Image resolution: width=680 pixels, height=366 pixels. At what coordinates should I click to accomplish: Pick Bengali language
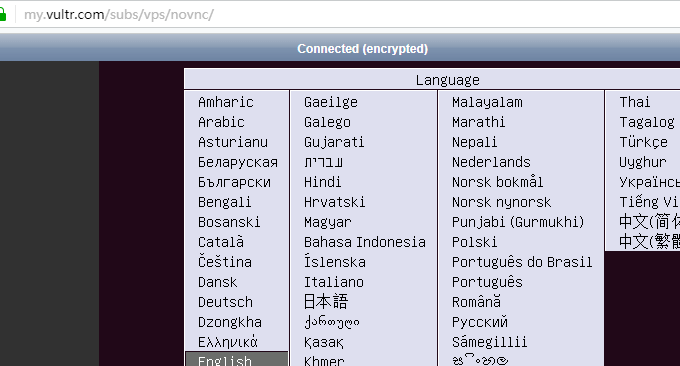[x=225, y=202]
